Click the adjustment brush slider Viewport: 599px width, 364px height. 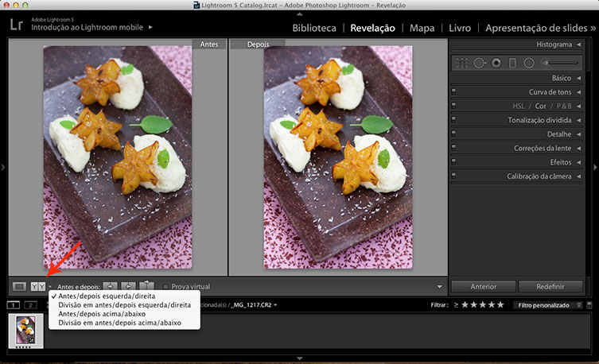[x=560, y=62]
